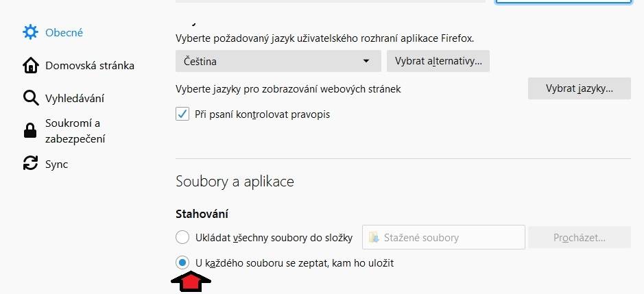Click the Vybrat jazyky button
The height and width of the screenshot is (294, 644).
tap(580, 88)
